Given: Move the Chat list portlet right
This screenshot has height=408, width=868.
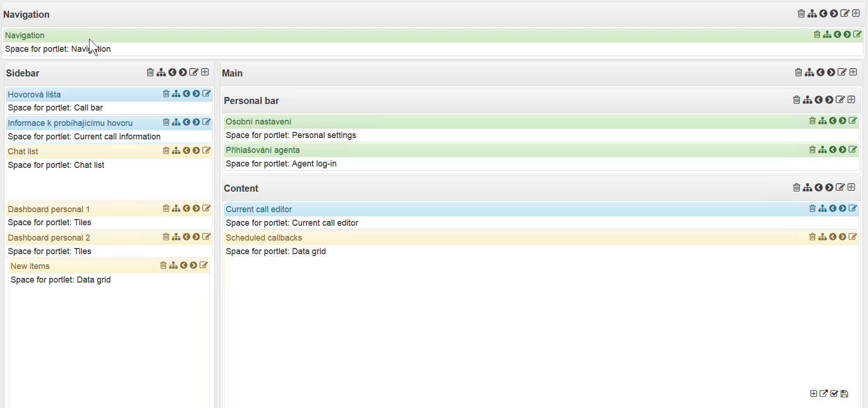Looking at the screenshot, I should pos(196,151).
